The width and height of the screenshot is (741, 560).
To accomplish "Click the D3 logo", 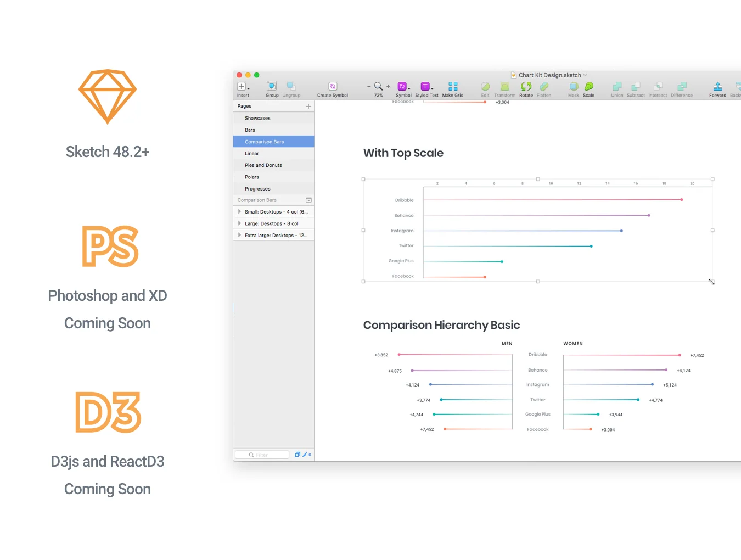I will 108,412.
